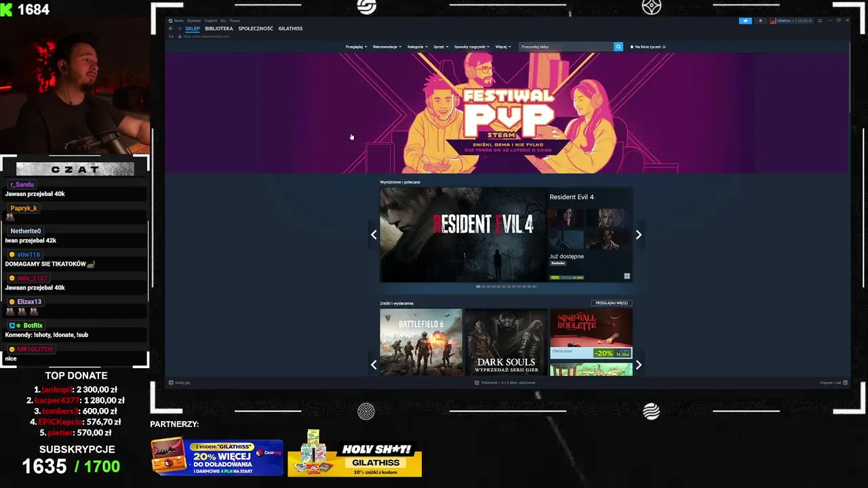
Task: Click BotRix username in the chat
Action: coord(33,325)
